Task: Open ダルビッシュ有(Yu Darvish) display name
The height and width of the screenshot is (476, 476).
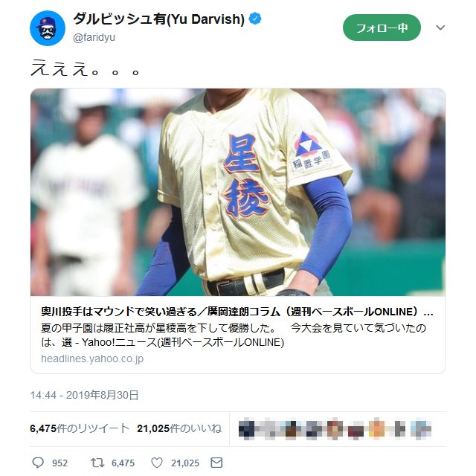Action: 158,19
